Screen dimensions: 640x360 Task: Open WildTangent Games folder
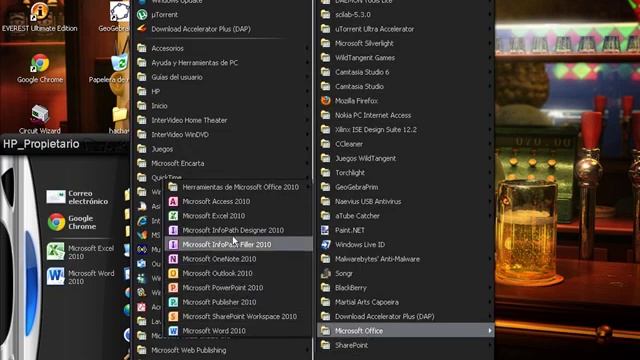pos(405,58)
